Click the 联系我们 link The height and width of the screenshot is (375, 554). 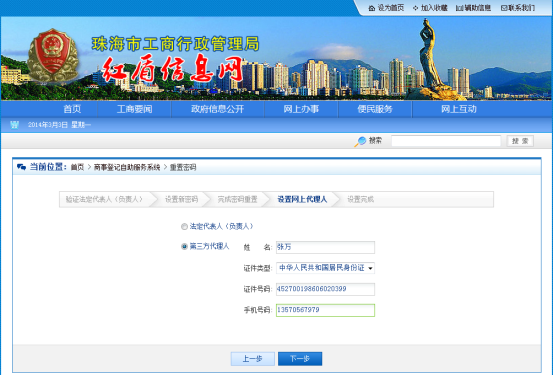(x=521, y=8)
